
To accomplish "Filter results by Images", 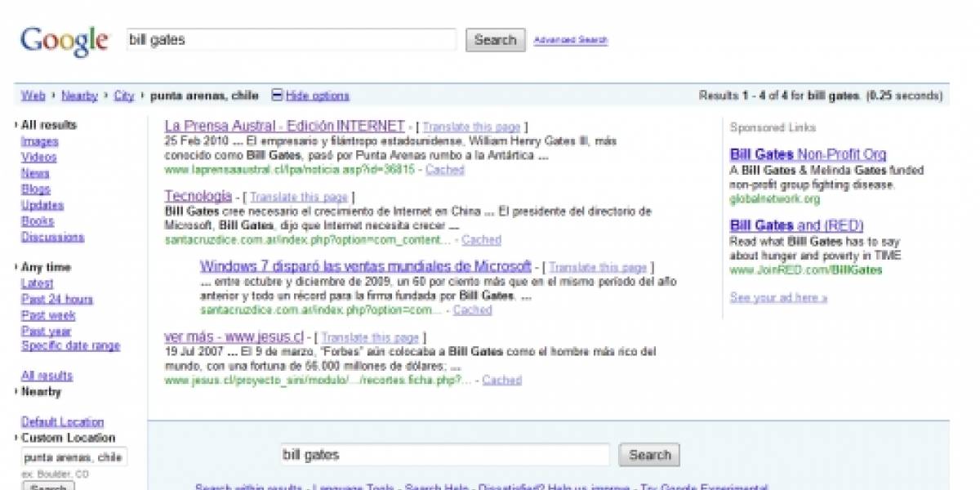I will point(39,141).
